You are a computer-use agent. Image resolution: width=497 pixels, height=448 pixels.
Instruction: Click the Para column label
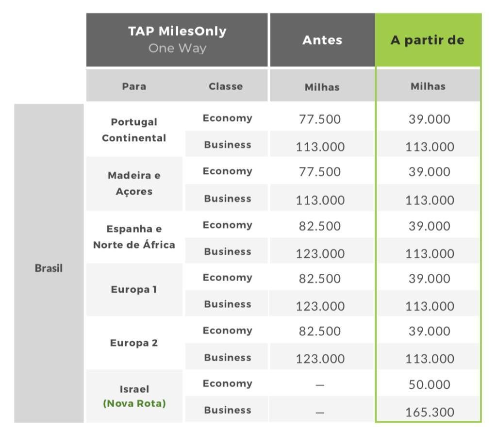pos(134,86)
